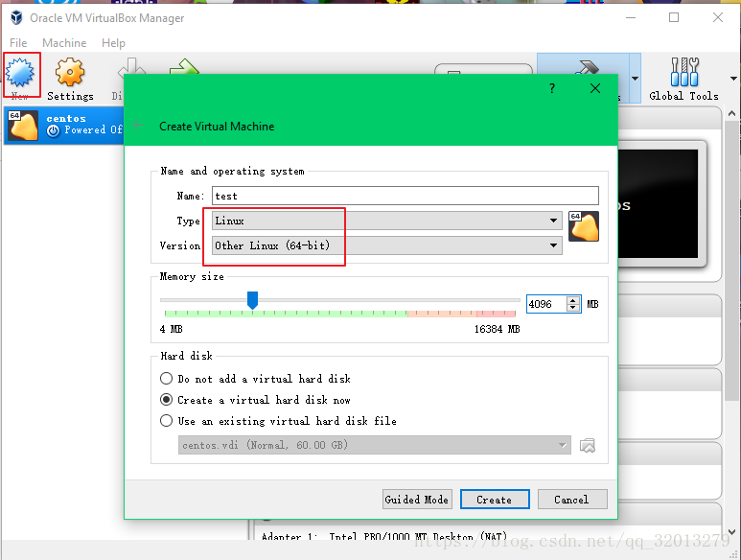Click the Discard down-arrow toolbar icon
Screen dimensions: 741x560
[131, 66]
